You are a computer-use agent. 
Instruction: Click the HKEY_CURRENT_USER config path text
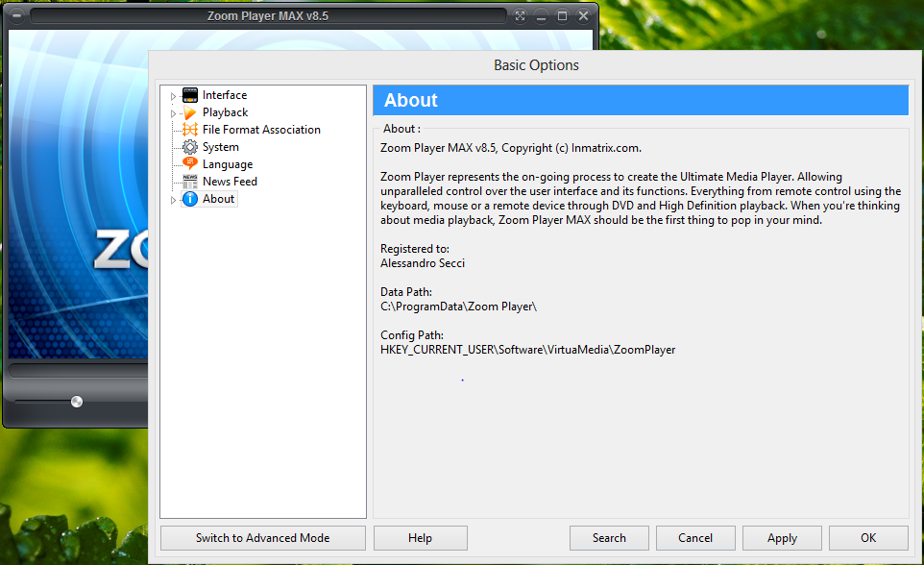coord(528,350)
